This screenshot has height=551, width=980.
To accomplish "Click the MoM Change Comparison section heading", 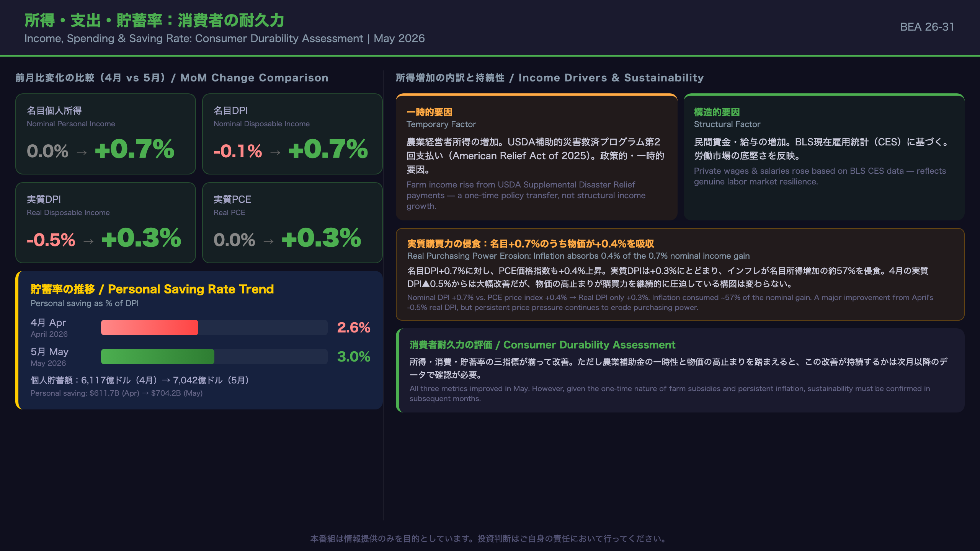I will coord(172,78).
